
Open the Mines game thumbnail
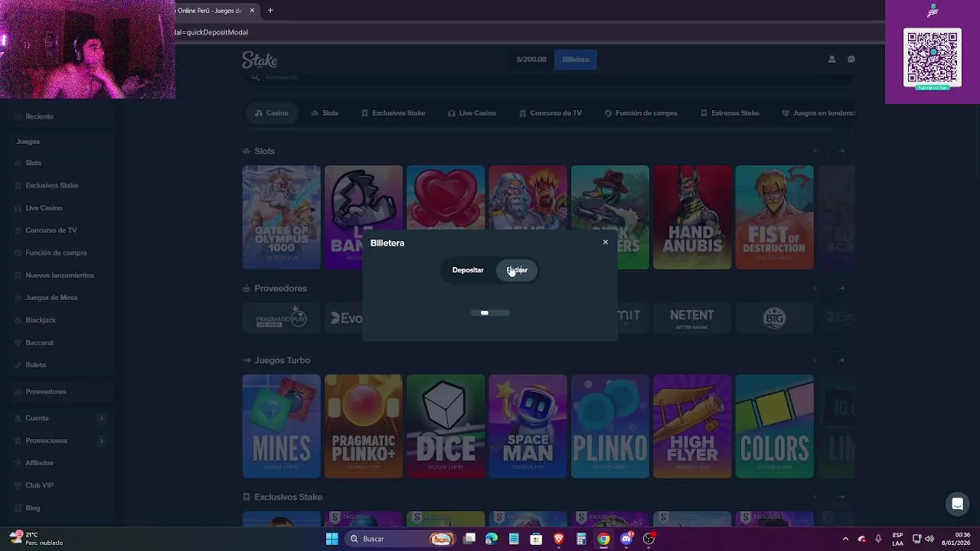281,426
